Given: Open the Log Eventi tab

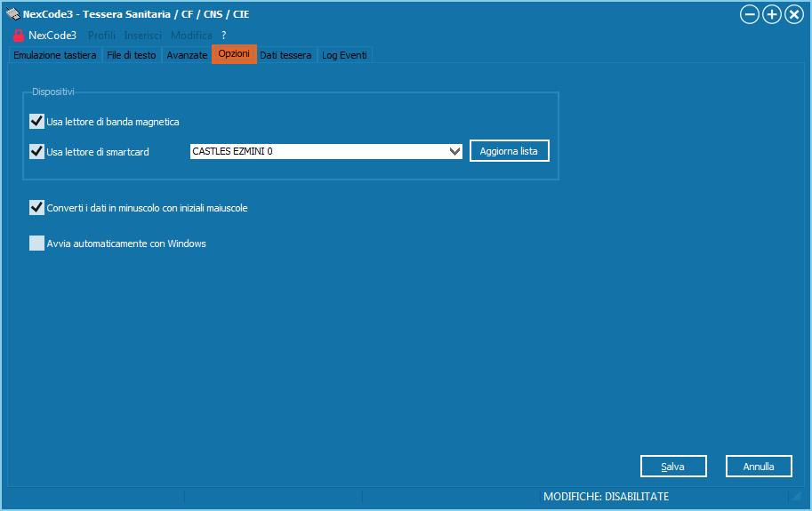Looking at the screenshot, I should click(342, 55).
